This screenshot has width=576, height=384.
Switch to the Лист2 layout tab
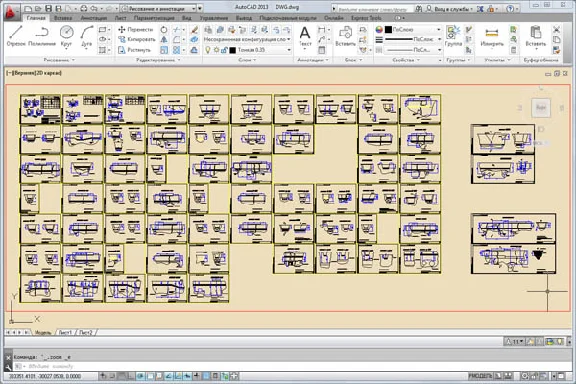[x=86, y=333]
